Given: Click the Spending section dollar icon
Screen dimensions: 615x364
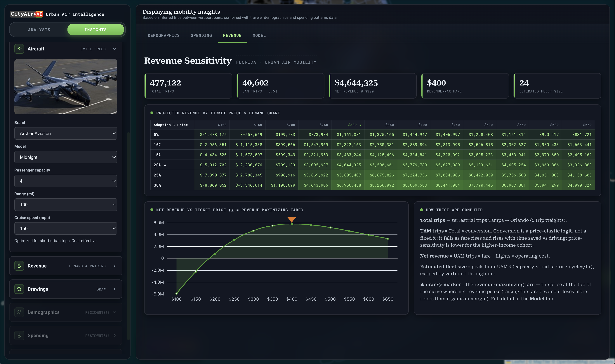Looking at the screenshot, I should (x=19, y=335).
